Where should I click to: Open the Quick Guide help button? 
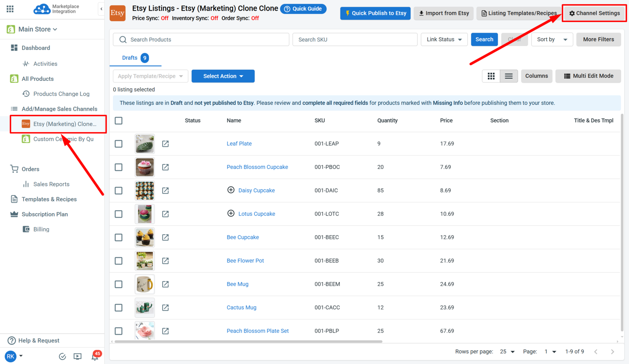tap(303, 9)
